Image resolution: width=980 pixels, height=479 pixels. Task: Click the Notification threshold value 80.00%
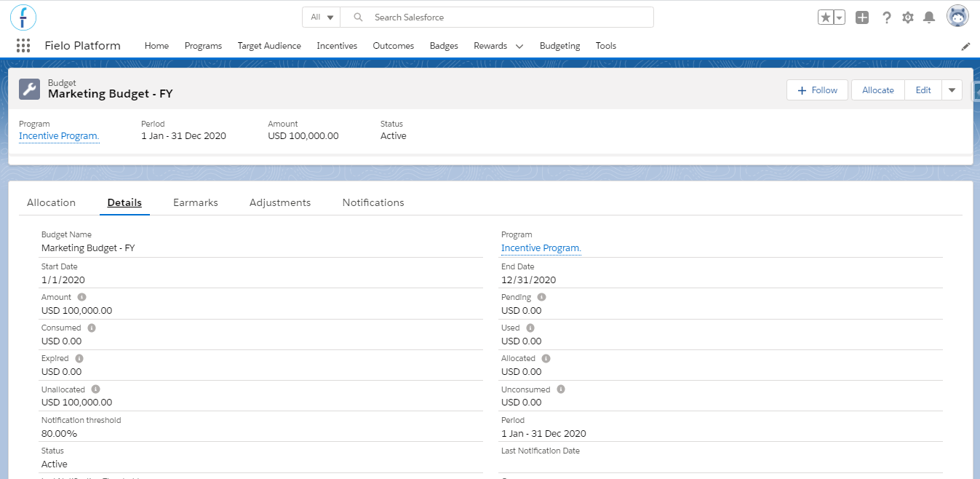pyautogui.click(x=59, y=433)
